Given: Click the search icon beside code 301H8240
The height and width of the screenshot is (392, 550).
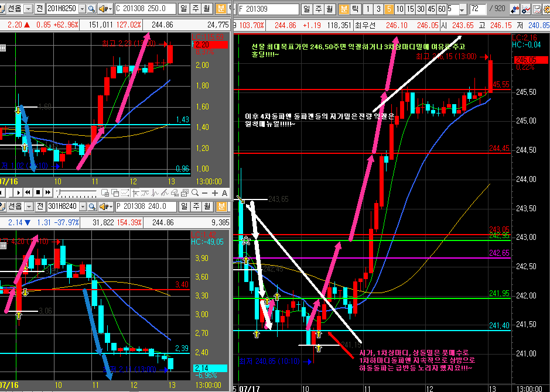Looking at the screenshot, I should pos(92,207).
